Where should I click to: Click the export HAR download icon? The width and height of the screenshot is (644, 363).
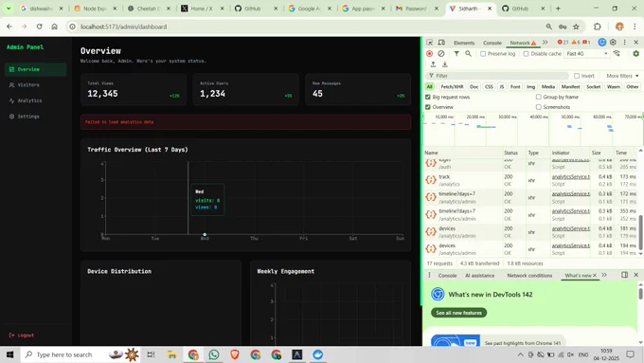coord(445,64)
